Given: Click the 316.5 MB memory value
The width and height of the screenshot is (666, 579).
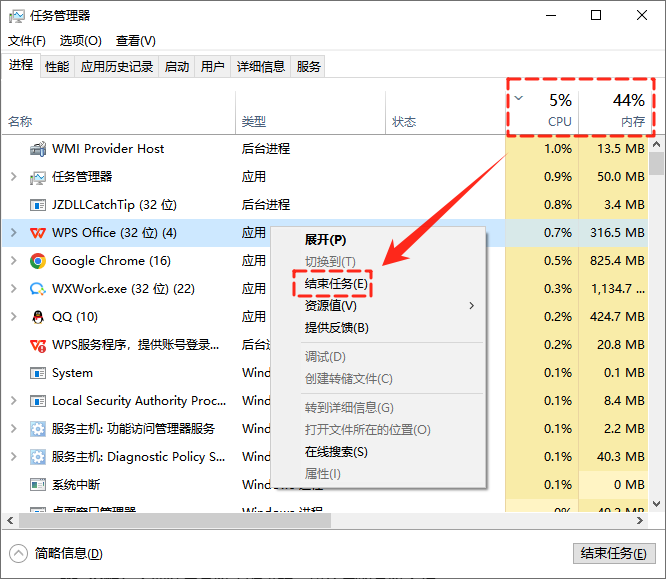Looking at the screenshot, I should [617, 233].
